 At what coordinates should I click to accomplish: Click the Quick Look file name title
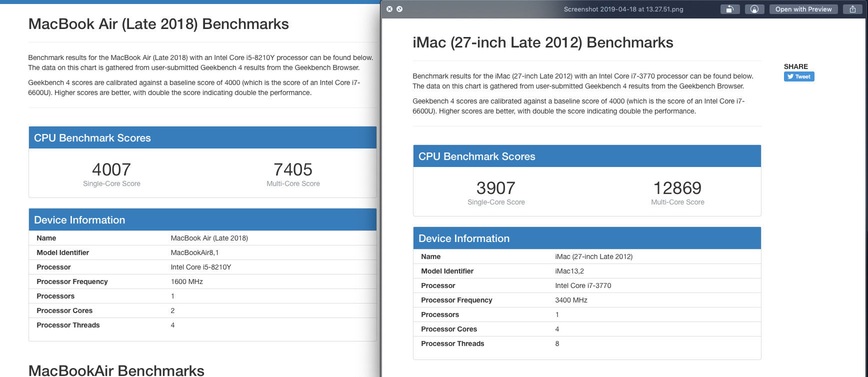(x=623, y=9)
